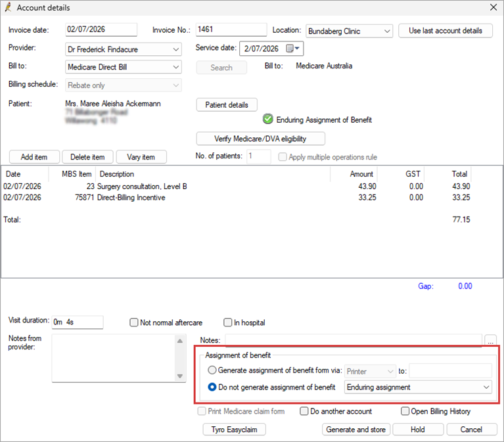Tick the Not normal aftercare checkbox

coord(133,322)
